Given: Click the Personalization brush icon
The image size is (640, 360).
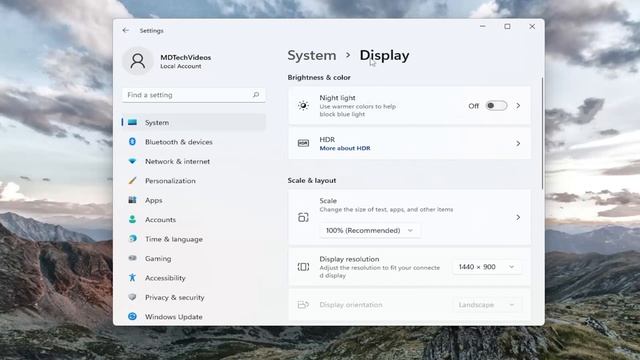Looking at the screenshot, I should 132,180.
